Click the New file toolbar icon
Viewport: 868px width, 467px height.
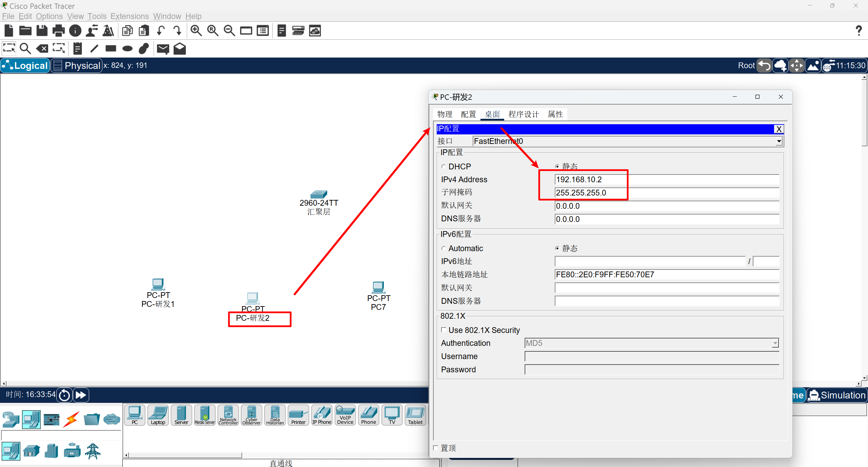click(9, 31)
